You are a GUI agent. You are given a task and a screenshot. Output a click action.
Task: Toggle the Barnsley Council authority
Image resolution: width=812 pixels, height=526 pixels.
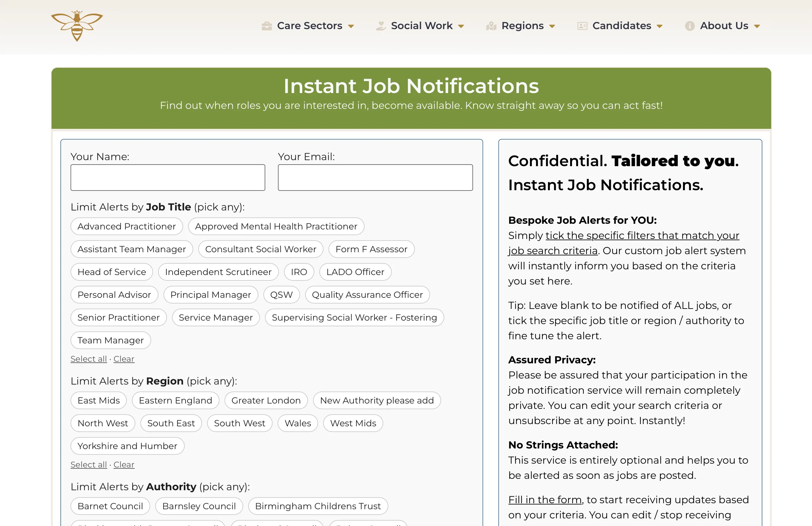pos(199,506)
